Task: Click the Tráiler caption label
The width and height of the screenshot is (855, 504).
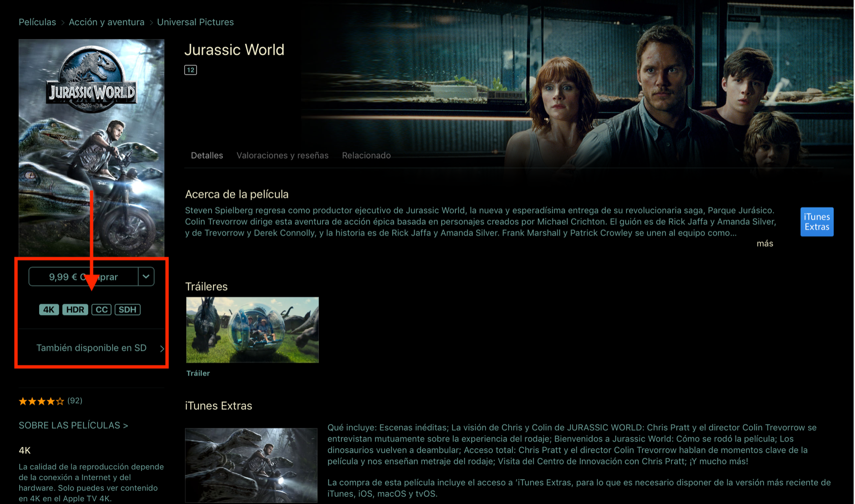Action: (x=198, y=373)
